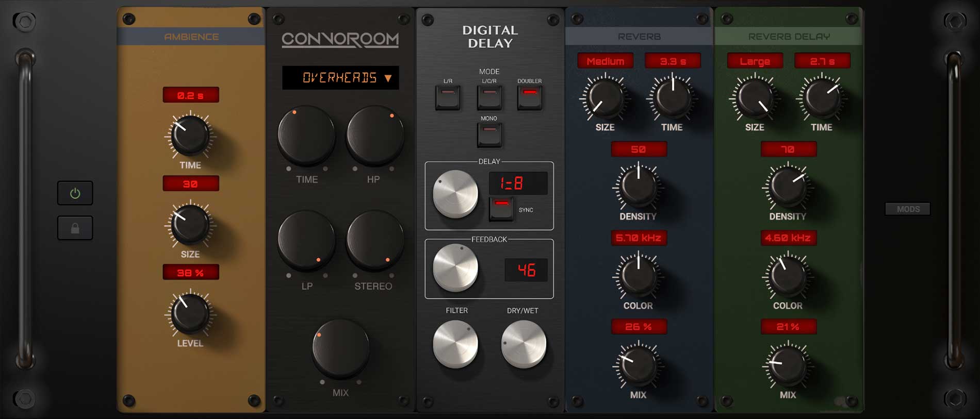The image size is (980, 419).
Task: Select the Reverb Delay module header
Action: click(789, 37)
